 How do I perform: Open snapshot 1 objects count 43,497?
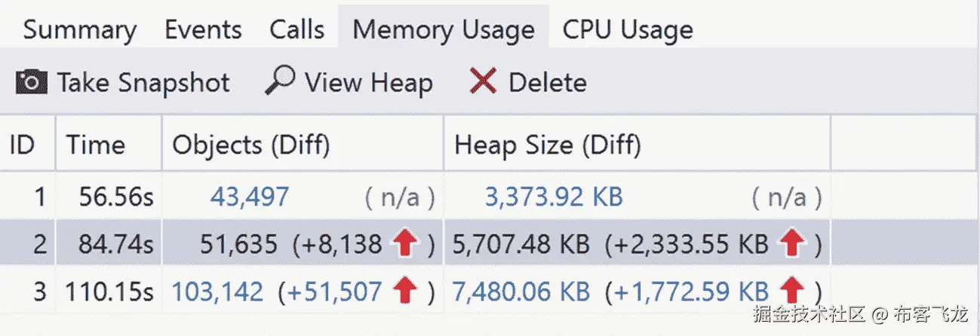249,197
